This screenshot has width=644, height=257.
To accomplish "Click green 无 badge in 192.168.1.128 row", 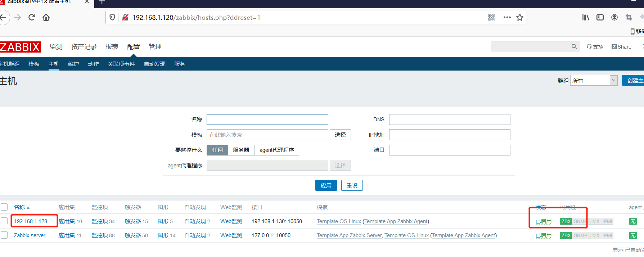I will 633,221.
